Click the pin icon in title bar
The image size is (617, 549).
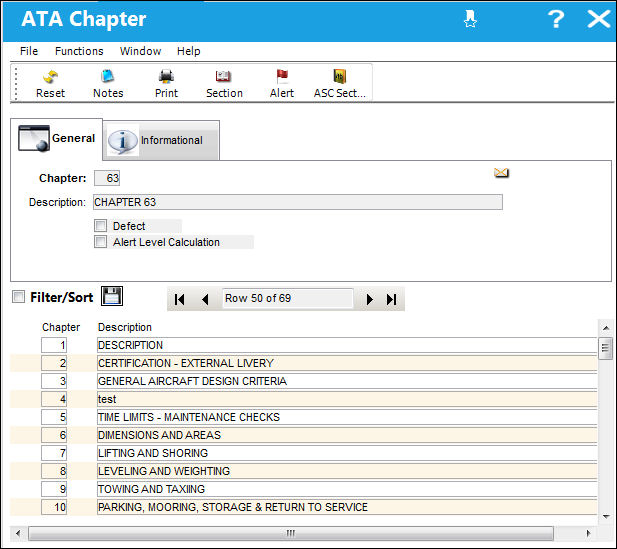470,19
